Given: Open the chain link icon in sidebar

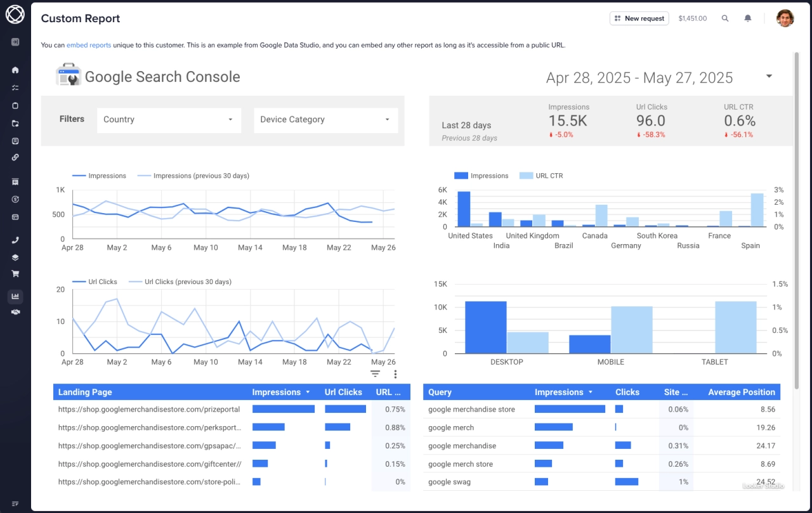Looking at the screenshot, I should [15, 157].
